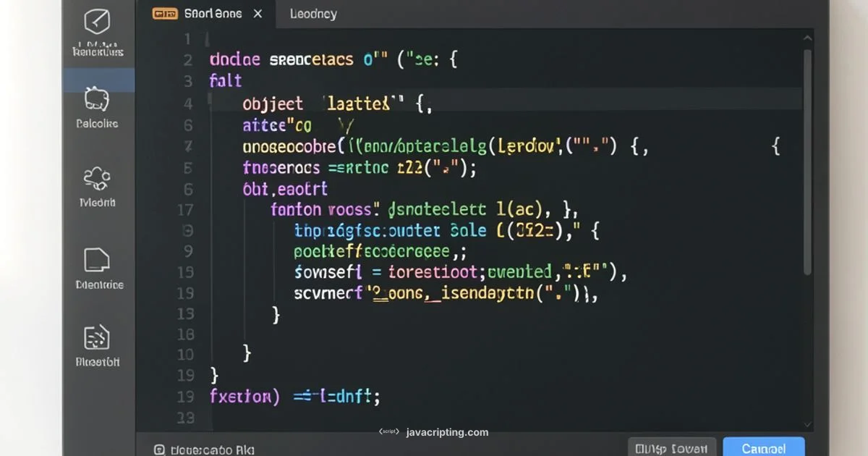Viewport: 868px width, 456px height.
Task: Toggle breakpoint on line 7
Action: tap(187, 145)
